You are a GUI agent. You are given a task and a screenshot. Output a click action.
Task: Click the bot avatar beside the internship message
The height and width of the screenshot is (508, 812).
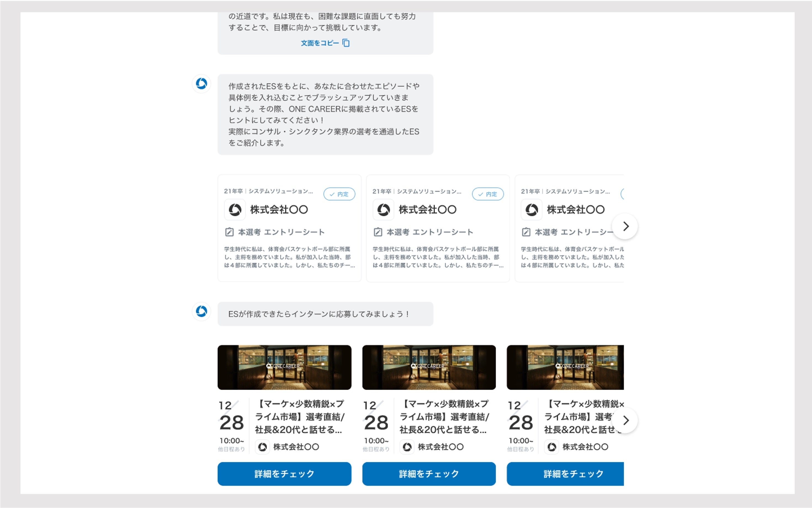pos(201,311)
